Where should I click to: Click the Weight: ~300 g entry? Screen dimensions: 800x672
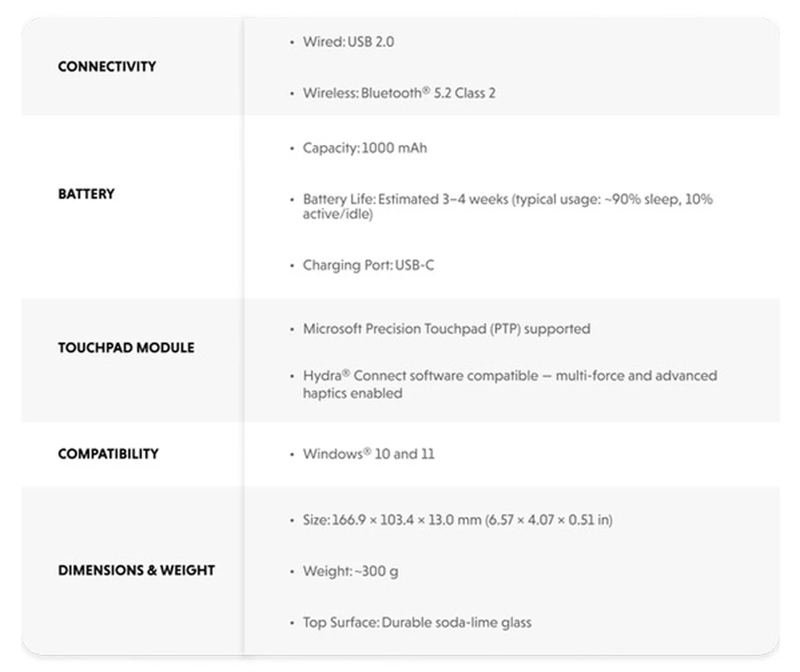pos(350,571)
